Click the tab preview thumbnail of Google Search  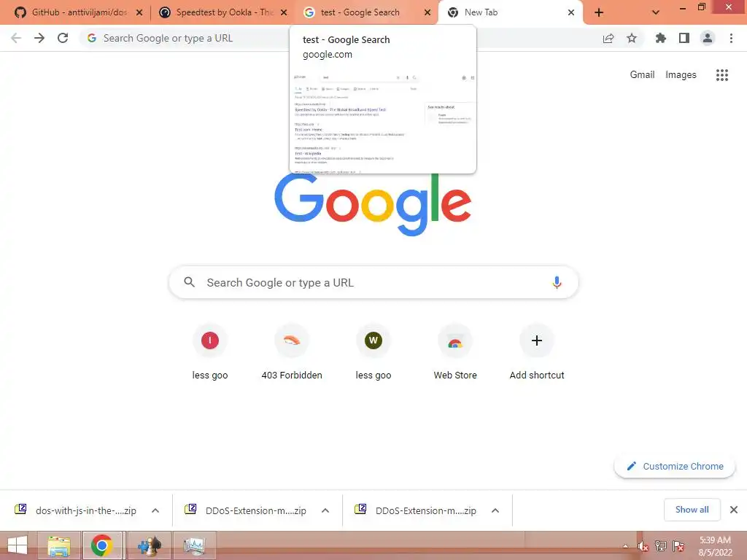(383, 122)
